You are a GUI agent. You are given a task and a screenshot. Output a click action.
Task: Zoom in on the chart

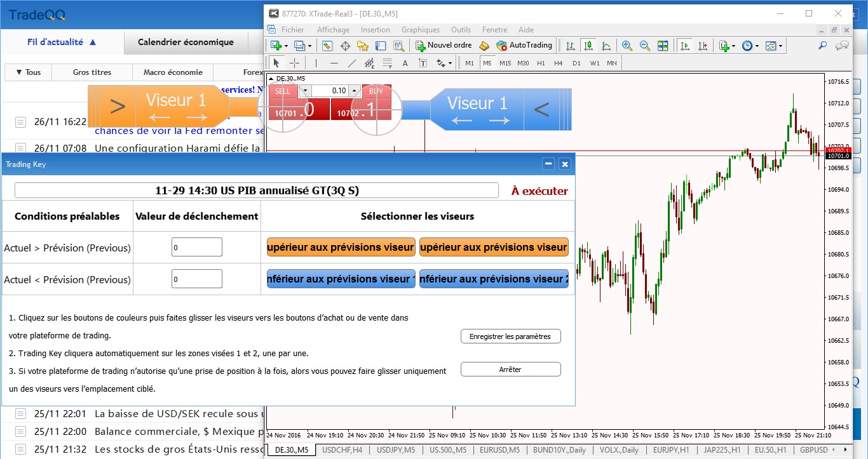tap(627, 46)
